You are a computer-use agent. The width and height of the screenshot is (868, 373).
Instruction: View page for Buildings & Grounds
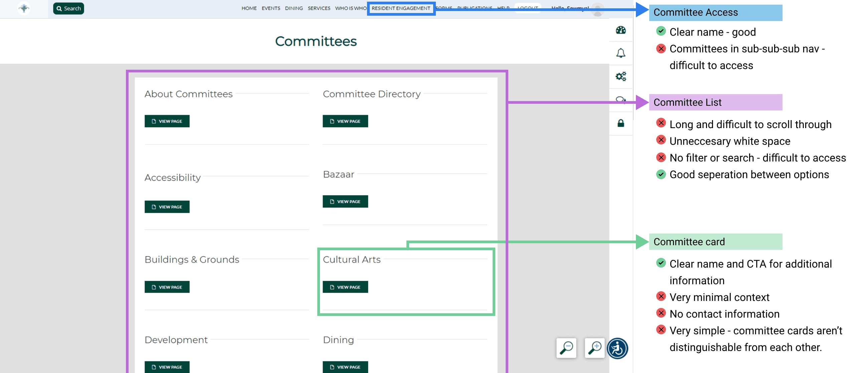[167, 287]
